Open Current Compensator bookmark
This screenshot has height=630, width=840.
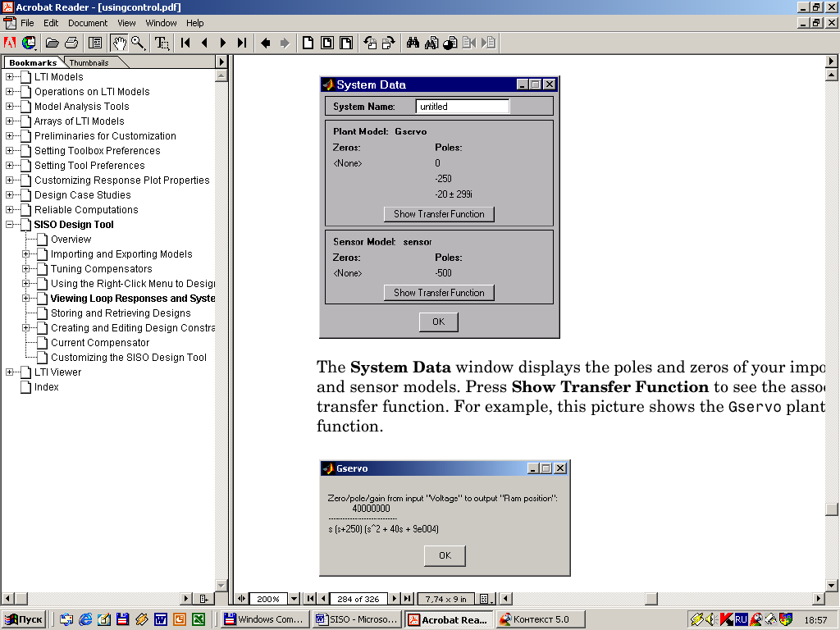tap(100, 343)
